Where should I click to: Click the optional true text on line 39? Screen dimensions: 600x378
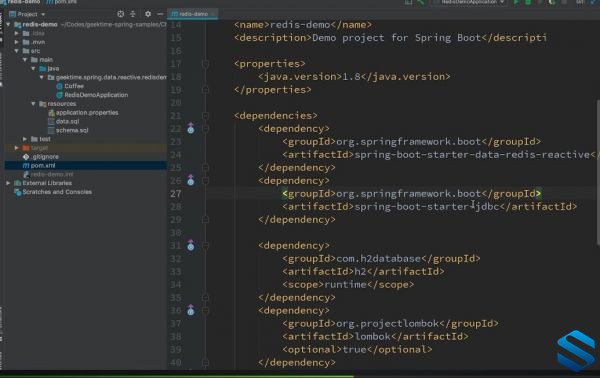(x=355, y=350)
